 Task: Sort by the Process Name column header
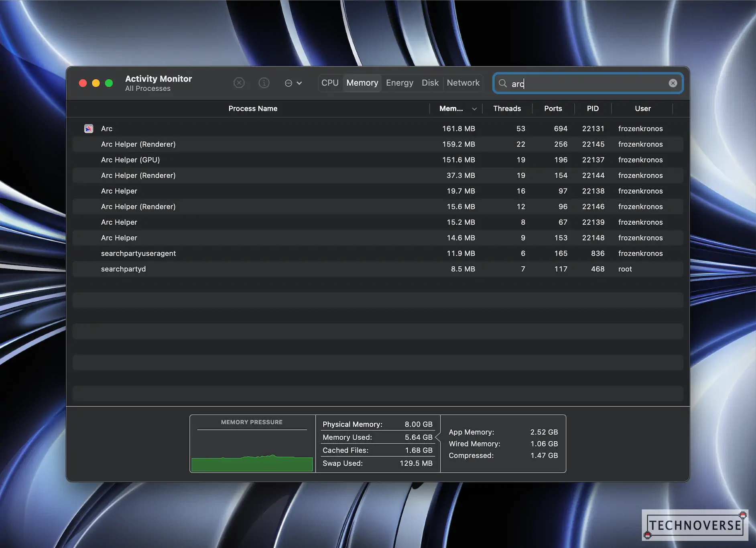point(253,109)
